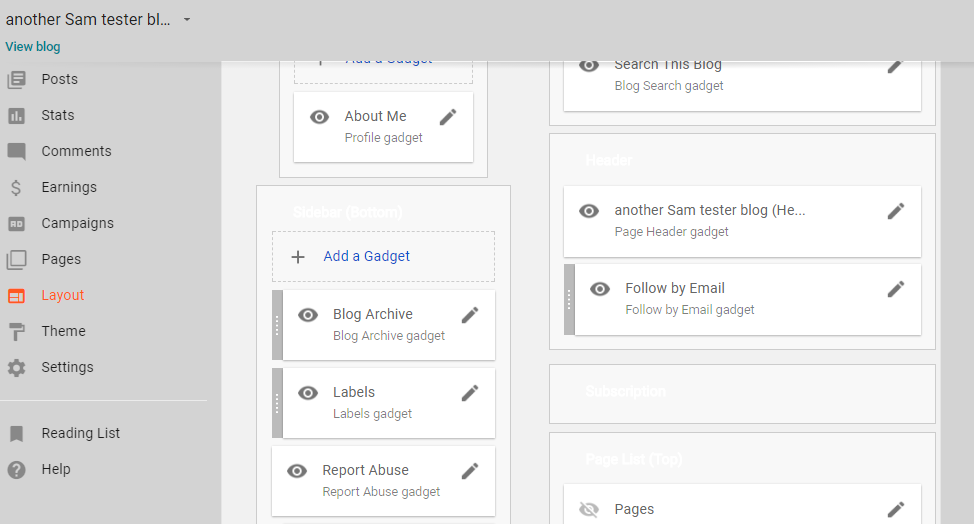Edit the Follow by Email gadget
This screenshot has height=524, width=974.
pyautogui.click(x=896, y=289)
